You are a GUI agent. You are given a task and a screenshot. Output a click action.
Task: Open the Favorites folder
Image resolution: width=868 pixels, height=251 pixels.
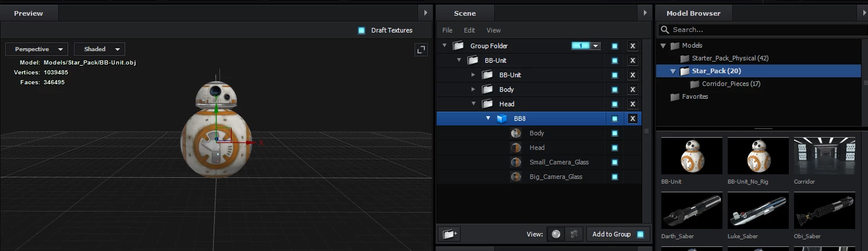[x=695, y=96]
